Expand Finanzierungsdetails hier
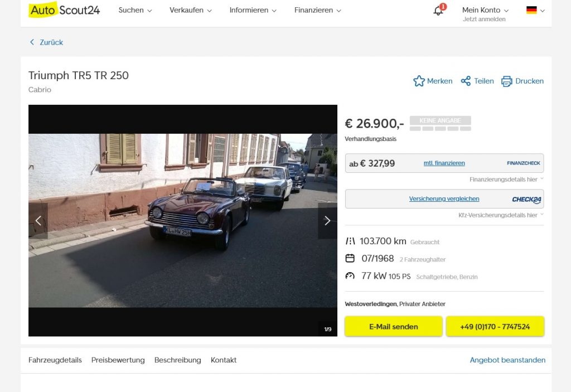The width and height of the screenshot is (571, 392). (x=506, y=179)
